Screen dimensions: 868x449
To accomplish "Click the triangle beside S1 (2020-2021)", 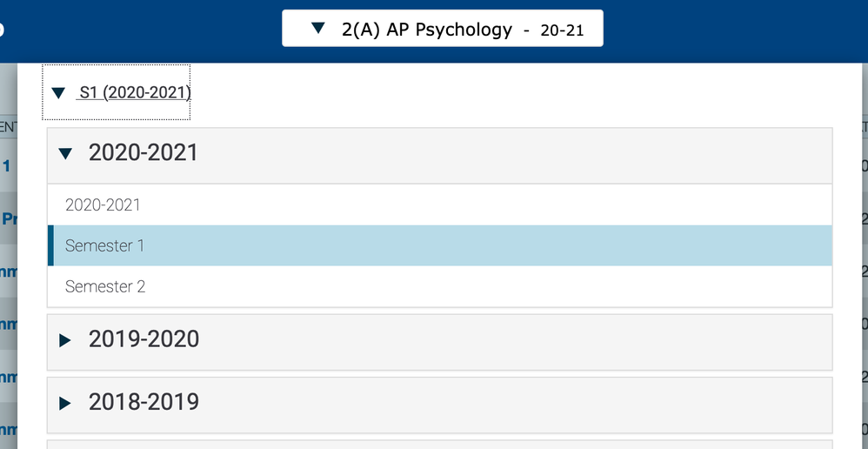I will coord(58,92).
